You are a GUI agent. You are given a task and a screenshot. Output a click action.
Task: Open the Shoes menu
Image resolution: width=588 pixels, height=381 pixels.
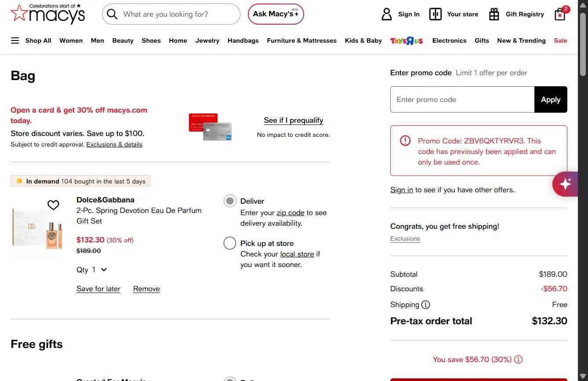click(x=151, y=40)
